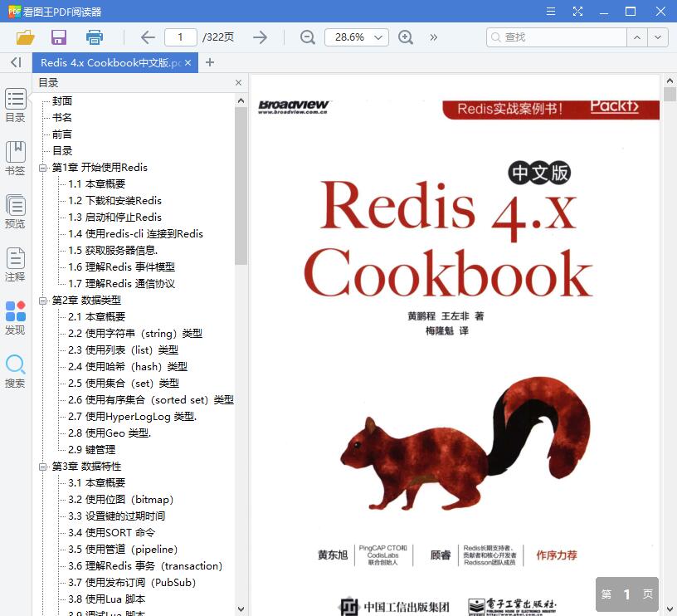The height and width of the screenshot is (616, 677).
Task: Go to previous page arrow
Action: click(148, 37)
